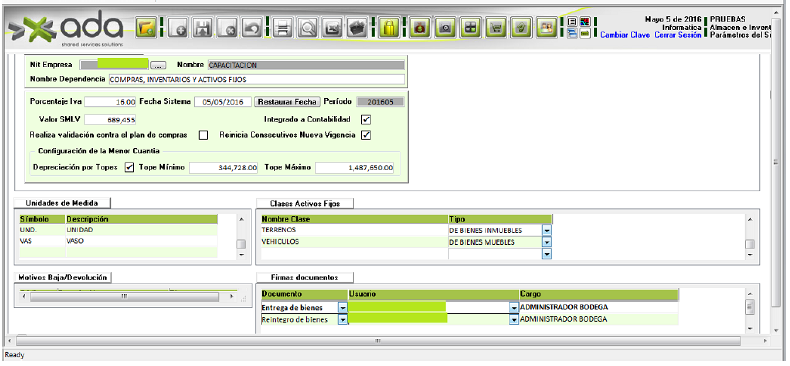Click the gray basket toolbar icon
790x366 pixels.
(x=357, y=28)
